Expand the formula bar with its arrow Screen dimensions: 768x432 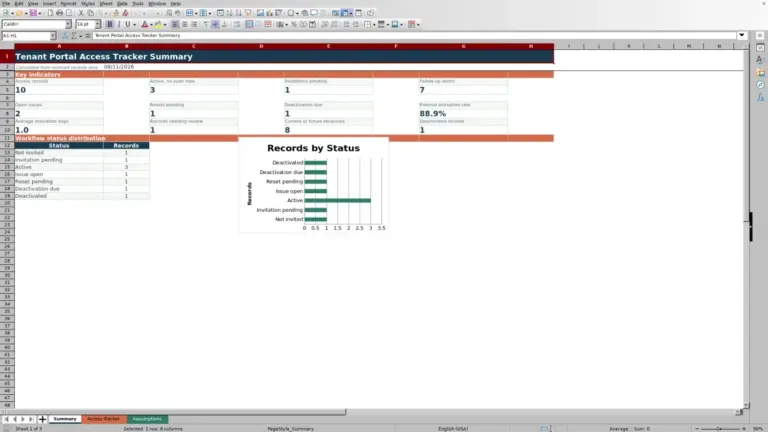742,35
